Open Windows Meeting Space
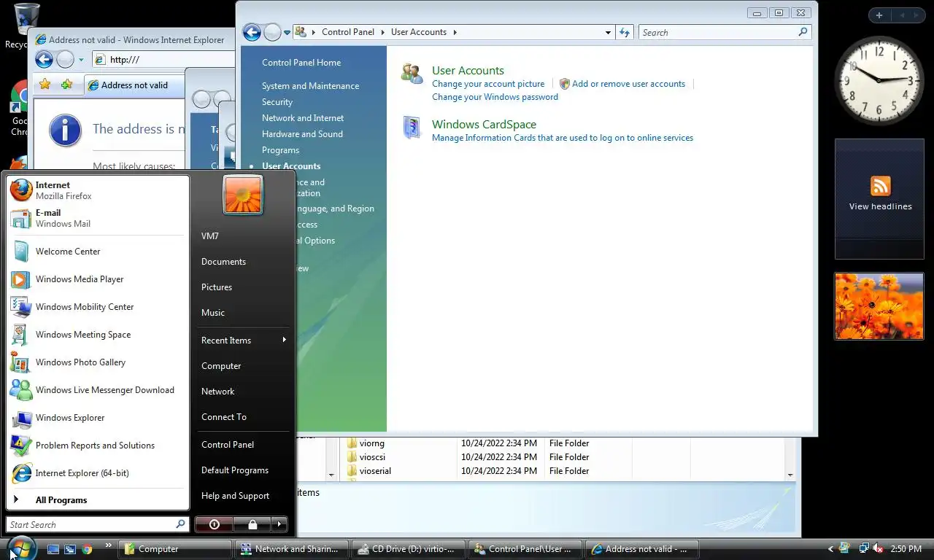Viewport: 934px width, 560px height. click(98, 335)
